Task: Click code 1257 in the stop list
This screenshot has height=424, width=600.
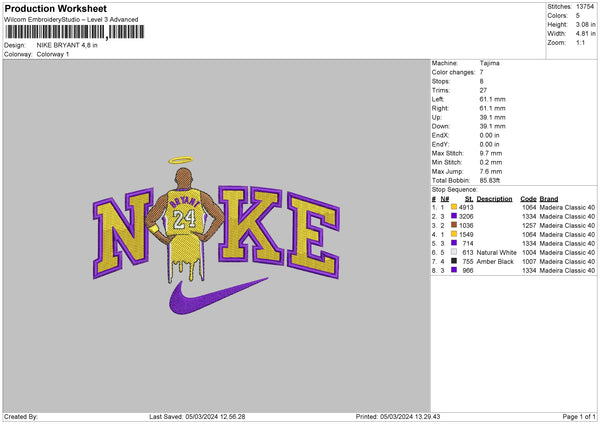Action: [529, 225]
